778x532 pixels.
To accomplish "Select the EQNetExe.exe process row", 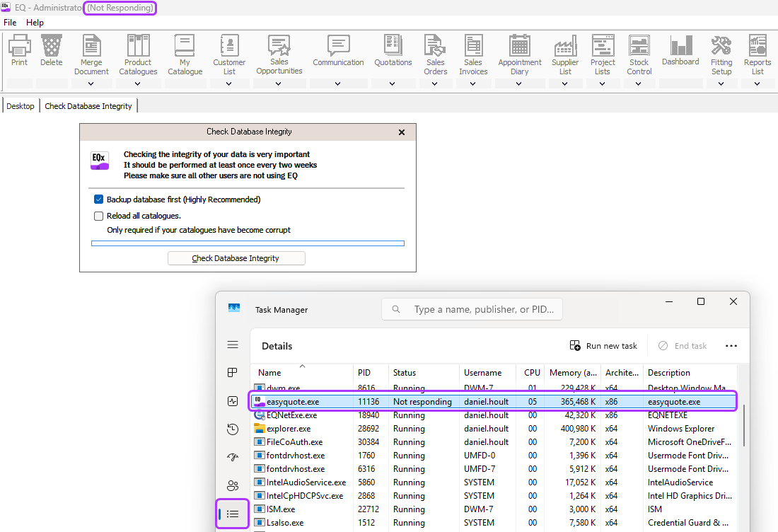I will (493, 415).
